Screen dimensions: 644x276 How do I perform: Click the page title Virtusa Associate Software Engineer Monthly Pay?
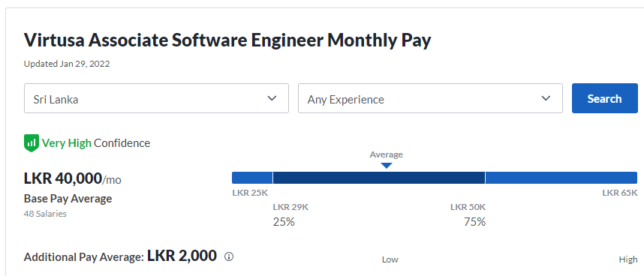point(227,40)
